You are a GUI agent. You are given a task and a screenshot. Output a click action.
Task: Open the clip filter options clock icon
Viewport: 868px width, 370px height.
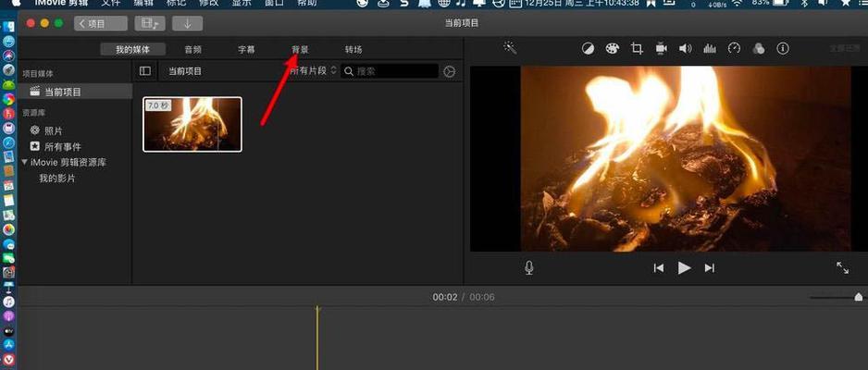[450, 71]
